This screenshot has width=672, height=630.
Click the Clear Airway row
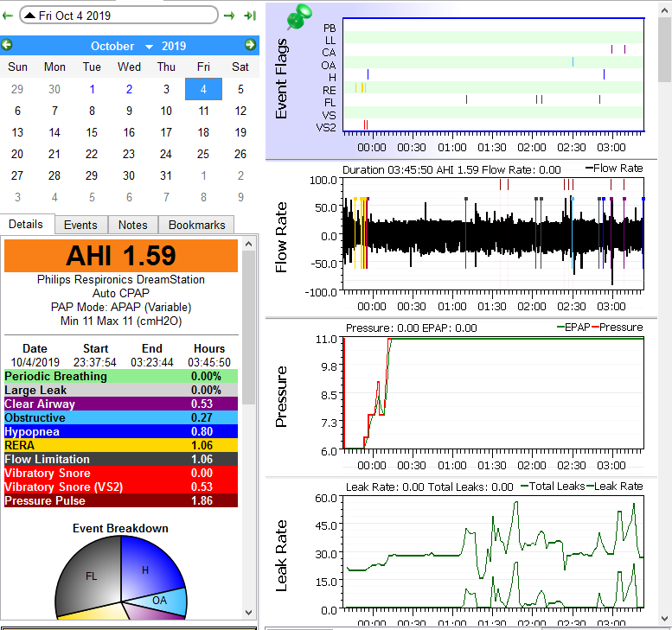tap(121, 404)
